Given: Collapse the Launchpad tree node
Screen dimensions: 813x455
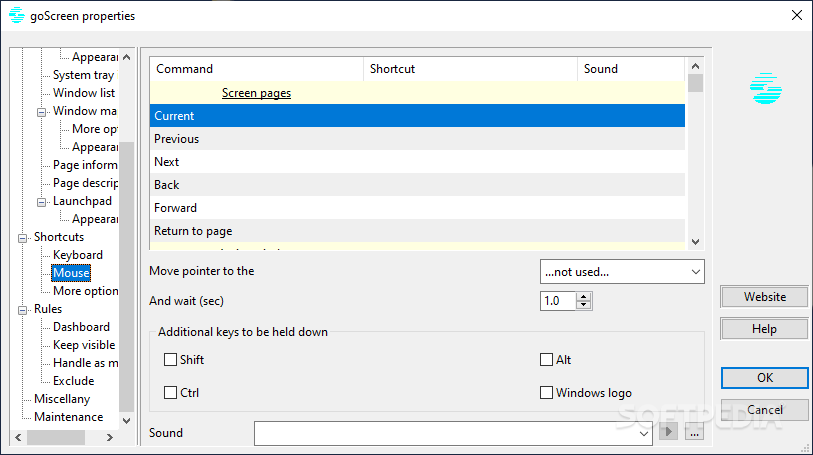Looking at the screenshot, I should click(x=41, y=203).
